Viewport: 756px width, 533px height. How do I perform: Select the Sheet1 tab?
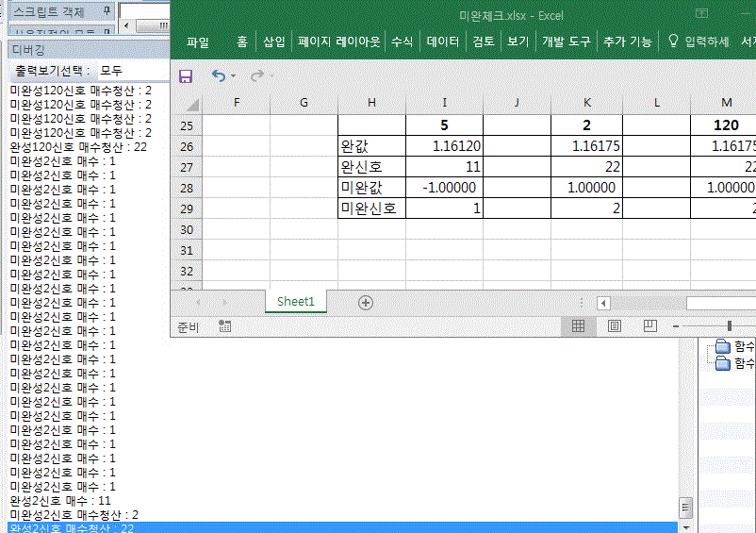(x=295, y=301)
